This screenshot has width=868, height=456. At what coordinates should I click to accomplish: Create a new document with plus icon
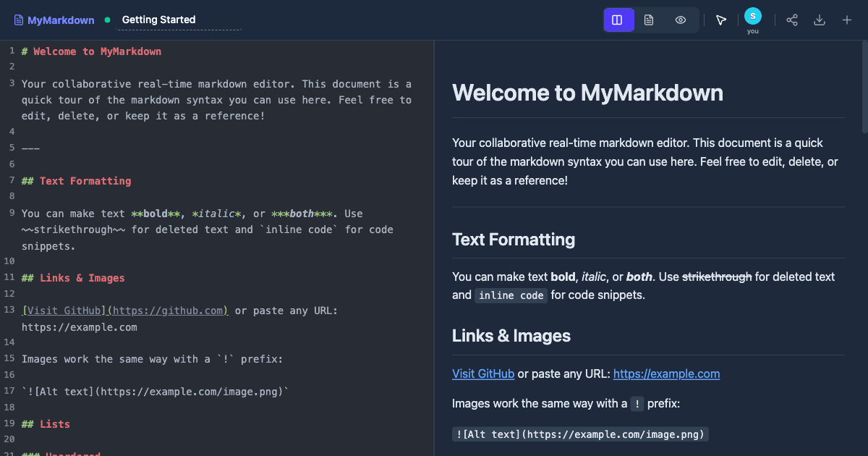(847, 20)
